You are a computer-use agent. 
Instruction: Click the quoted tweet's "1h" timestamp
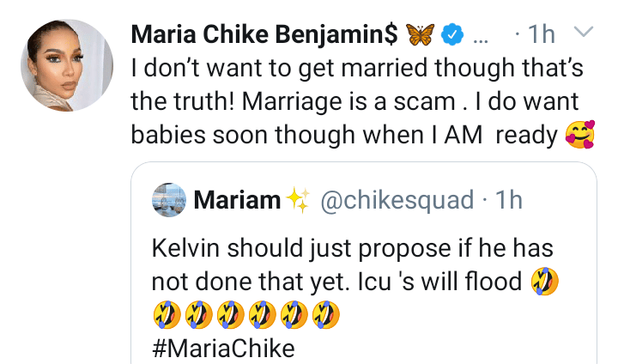click(x=509, y=200)
